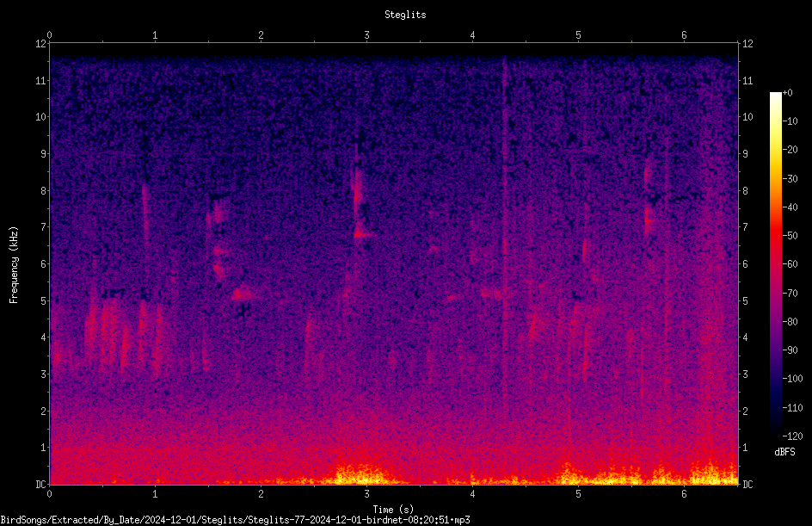This screenshot has width=812, height=526.
Task: Click the bright low-frequency noise burst near 3 seconds
Action: pos(361,474)
